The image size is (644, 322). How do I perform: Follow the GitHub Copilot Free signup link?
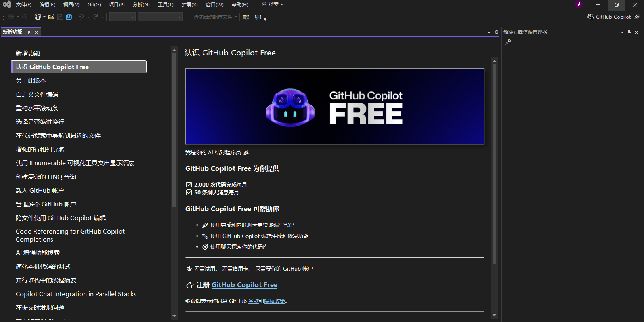[244, 285]
